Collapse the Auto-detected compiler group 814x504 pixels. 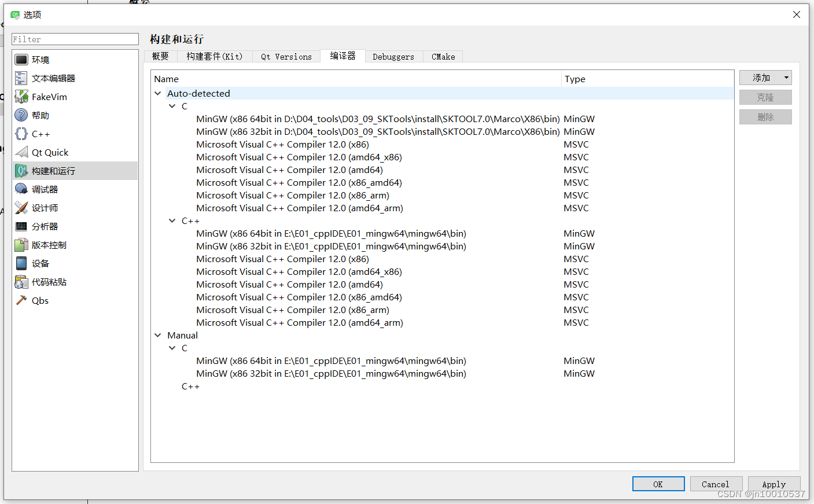(x=157, y=93)
